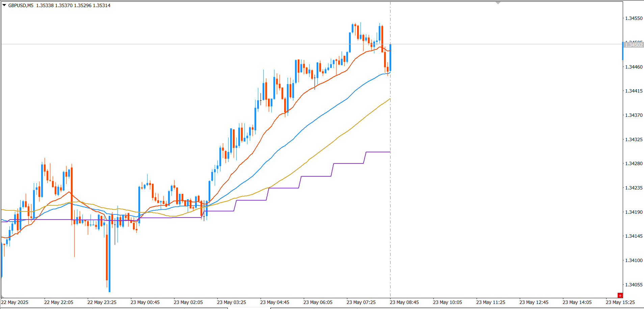Click the 23 May 04:45 time label
The image size is (644, 309).
click(275, 302)
